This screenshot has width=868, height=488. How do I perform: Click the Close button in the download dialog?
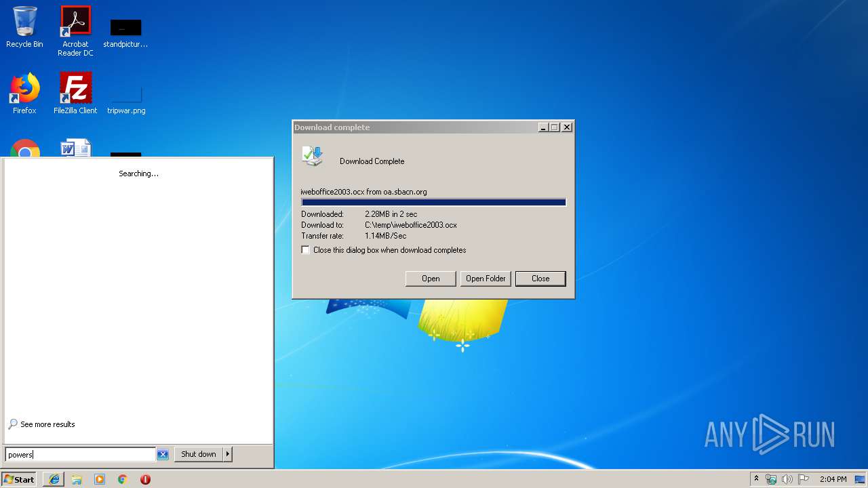coord(540,279)
